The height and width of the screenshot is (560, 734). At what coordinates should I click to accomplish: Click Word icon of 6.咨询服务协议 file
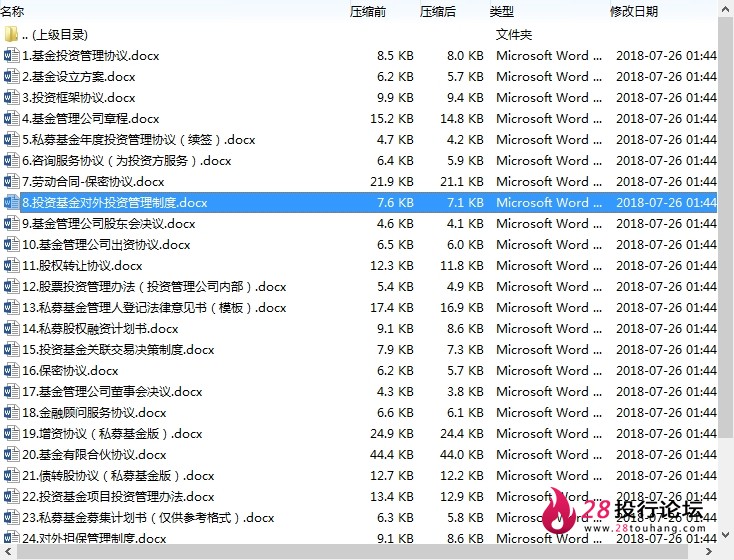tap(11, 161)
